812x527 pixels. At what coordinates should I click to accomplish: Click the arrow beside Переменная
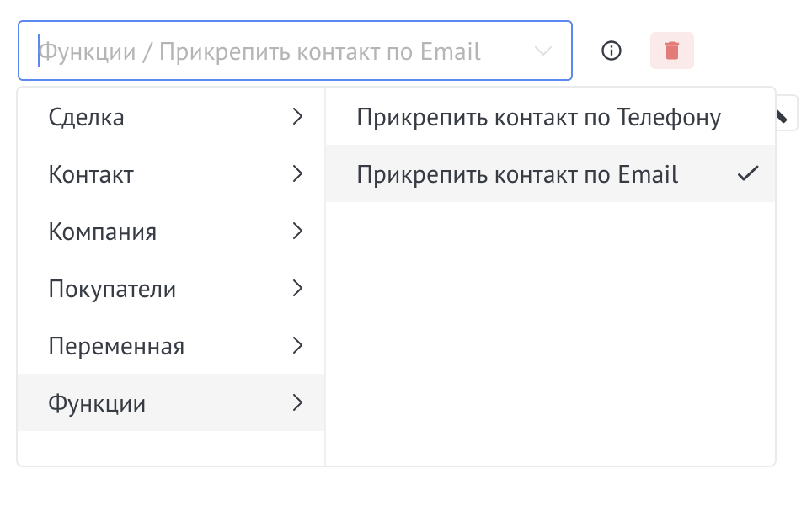pos(296,345)
